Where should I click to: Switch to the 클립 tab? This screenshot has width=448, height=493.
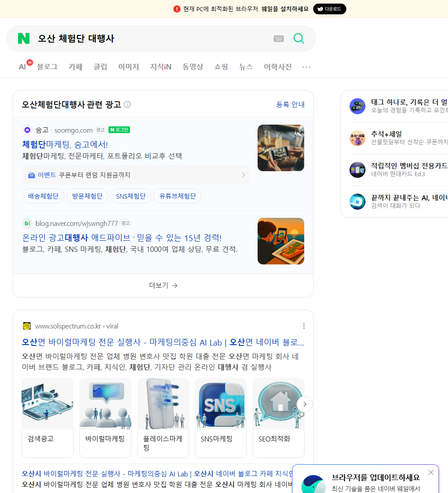tap(100, 67)
